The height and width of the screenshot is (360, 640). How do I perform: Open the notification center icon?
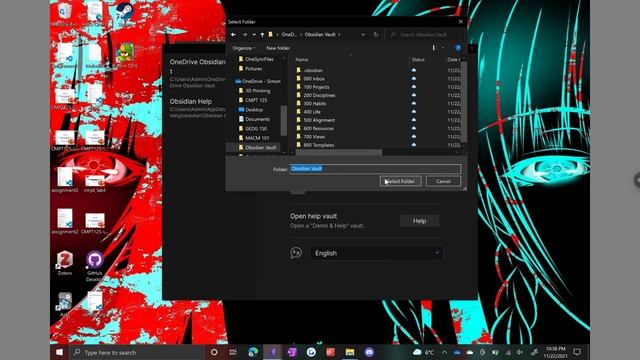[x=577, y=352]
